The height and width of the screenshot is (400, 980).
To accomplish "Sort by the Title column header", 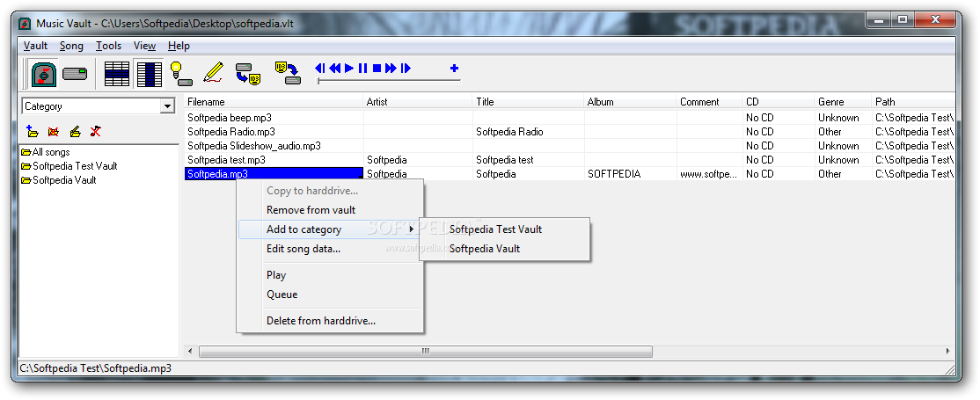I will [528, 102].
